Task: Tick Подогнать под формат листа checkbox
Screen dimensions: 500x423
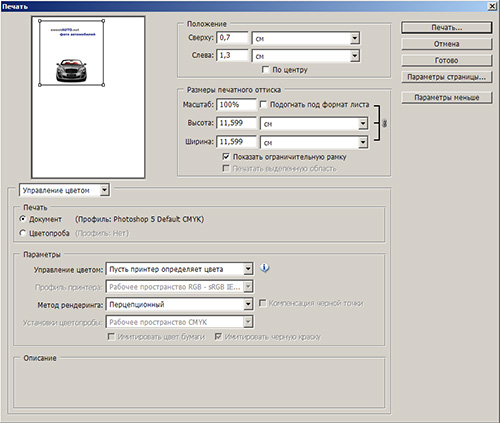Action: pyautogui.click(x=263, y=104)
